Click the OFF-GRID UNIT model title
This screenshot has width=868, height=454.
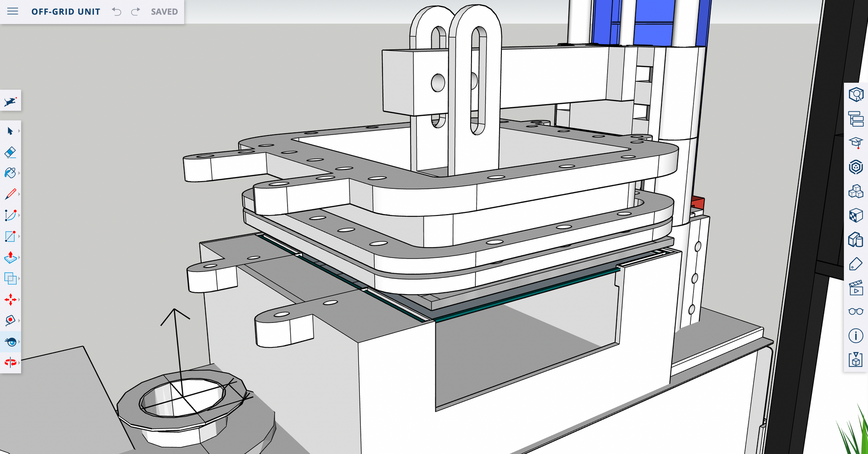coord(66,12)
